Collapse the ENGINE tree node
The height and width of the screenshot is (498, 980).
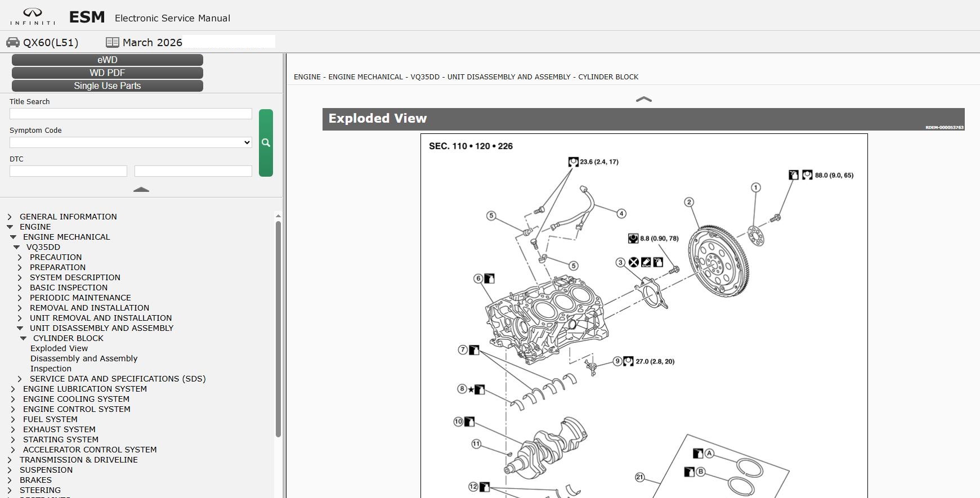click(10, 227)
